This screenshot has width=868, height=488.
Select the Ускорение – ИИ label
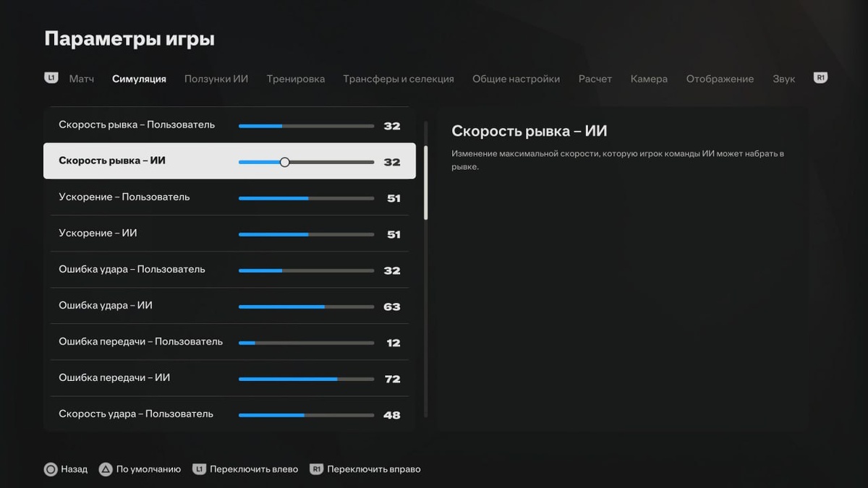[98, 233]
